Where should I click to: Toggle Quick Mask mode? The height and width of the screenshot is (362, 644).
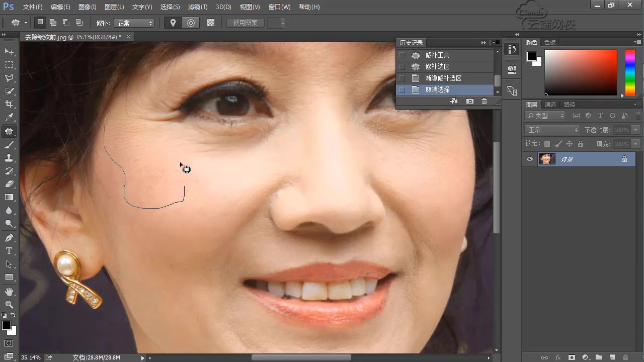tap(9, 343)
